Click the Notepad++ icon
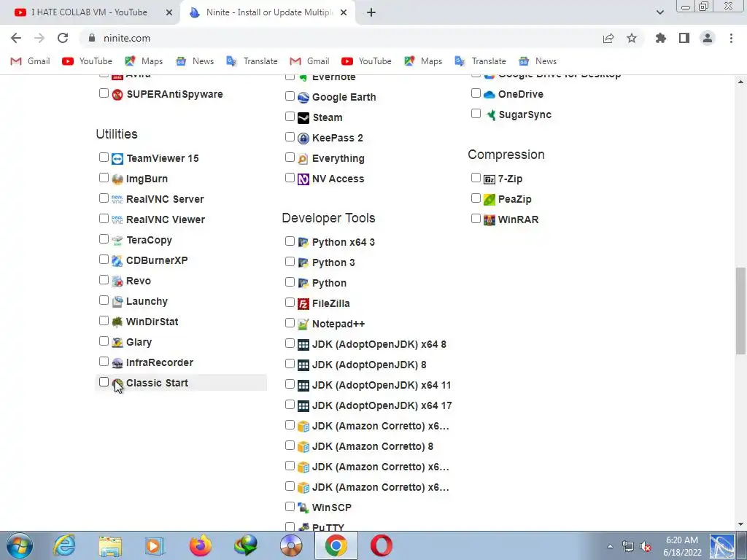747x560 pixels. [x=303, y=324]
